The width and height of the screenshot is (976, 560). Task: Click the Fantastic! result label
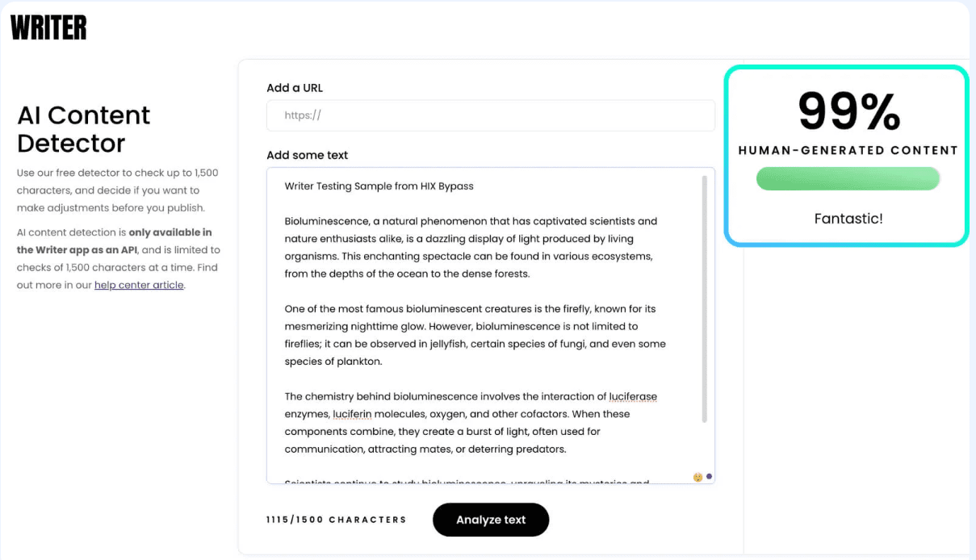coord(848,219)
